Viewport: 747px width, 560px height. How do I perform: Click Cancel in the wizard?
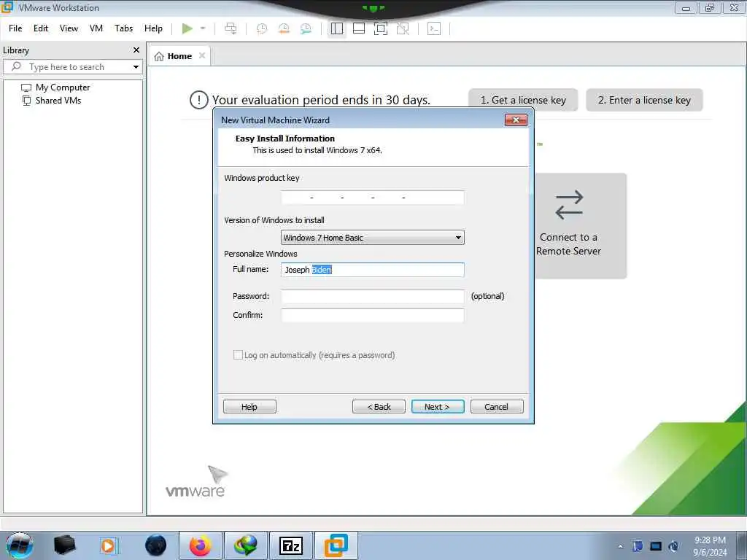tap(496, 407)
